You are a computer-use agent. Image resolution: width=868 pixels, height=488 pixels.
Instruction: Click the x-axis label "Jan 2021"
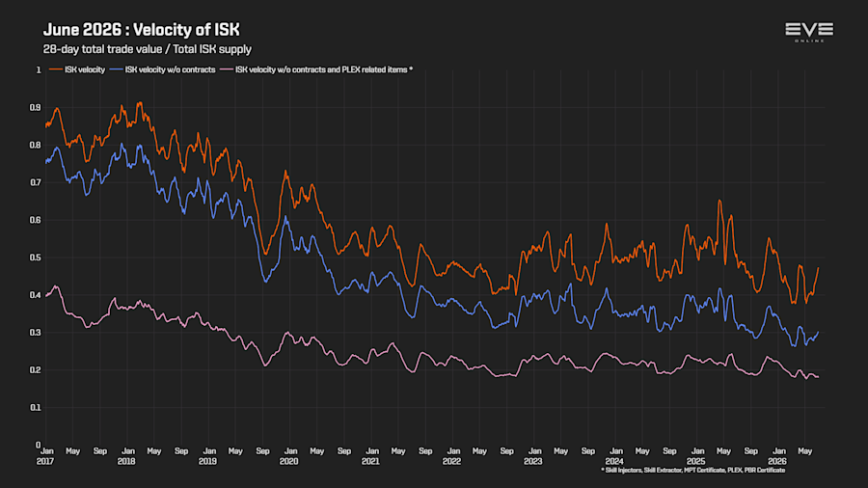(x=371, y=456)
